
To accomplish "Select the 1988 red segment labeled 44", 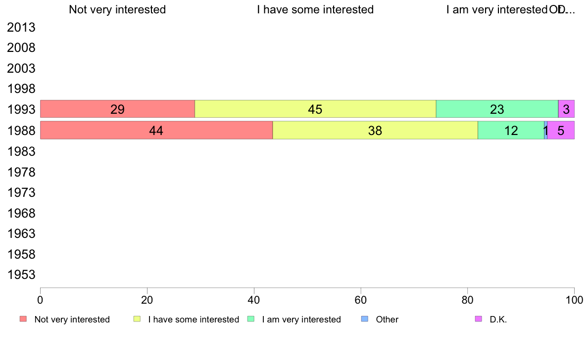I will 156,130.
